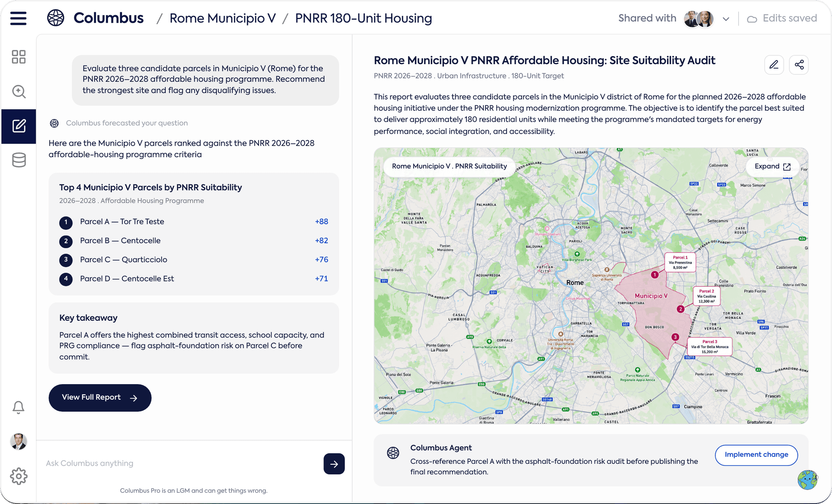Screen dimensions: 832x504
Task: Click the Columbus Agent globe icon
Action: point(393,453)
